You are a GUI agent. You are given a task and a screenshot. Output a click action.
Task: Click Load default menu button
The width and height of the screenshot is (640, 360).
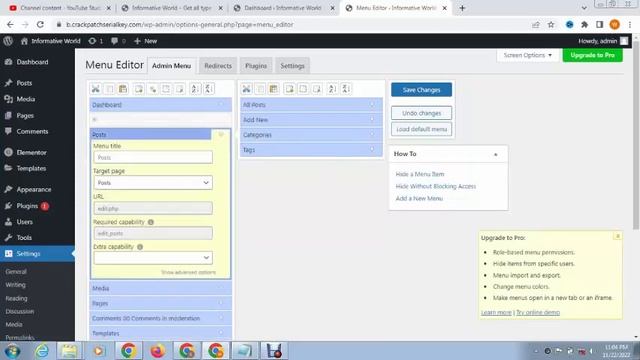pos(422,129)
